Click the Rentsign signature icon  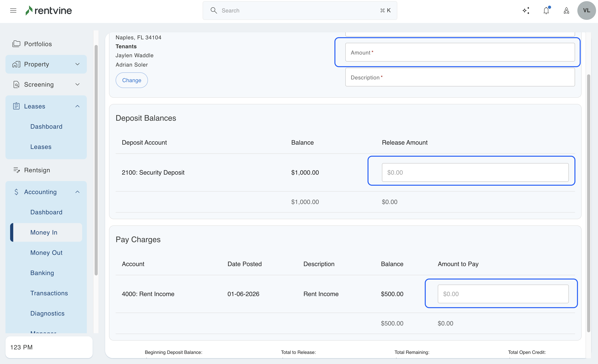click(x=16, y=170)
